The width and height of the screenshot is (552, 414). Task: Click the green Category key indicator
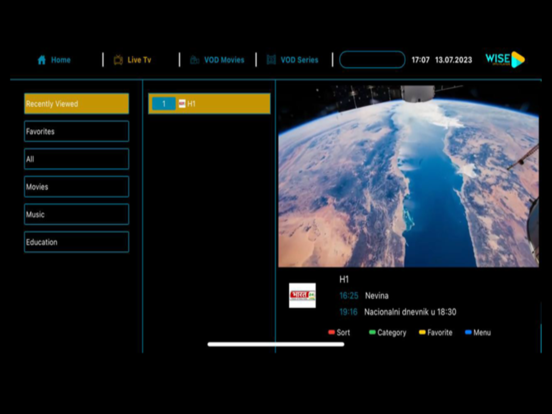pyautogui.click(x=372, y=332)
